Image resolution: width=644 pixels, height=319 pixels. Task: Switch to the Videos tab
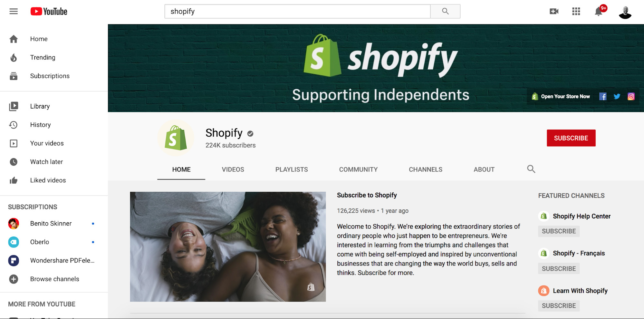tap(233, 169)
